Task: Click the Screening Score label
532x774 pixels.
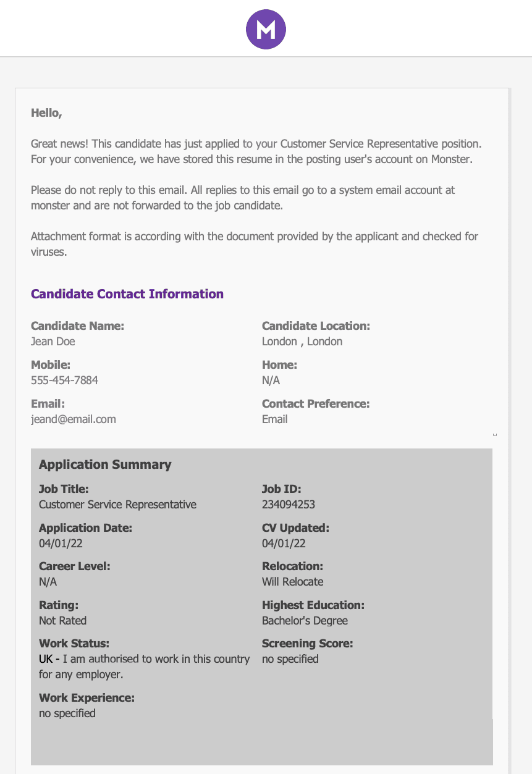Action: click(307, 644)
